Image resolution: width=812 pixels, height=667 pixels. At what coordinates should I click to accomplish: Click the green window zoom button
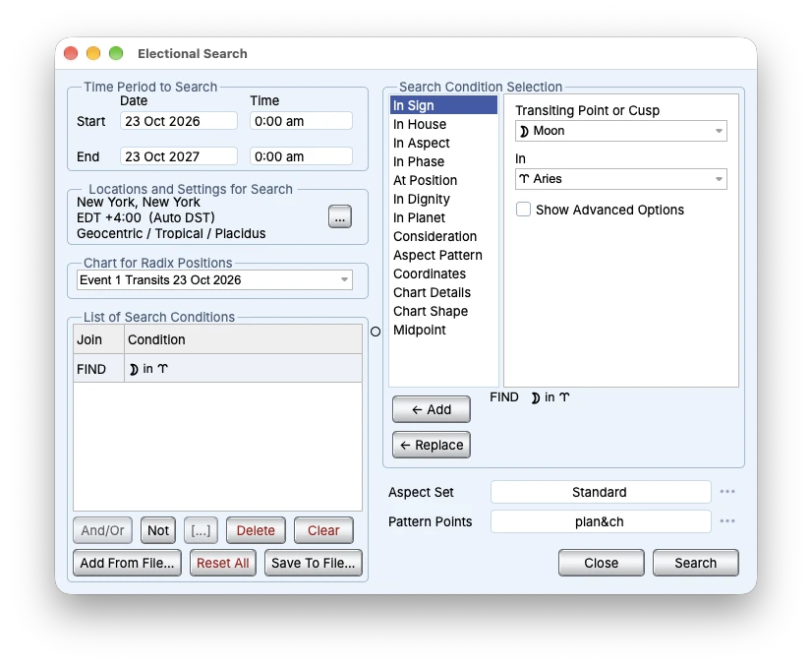pos(116,53)
